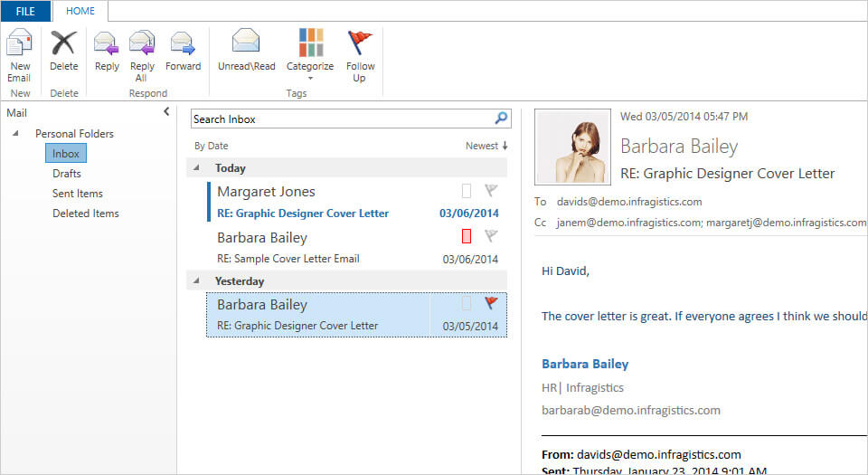Image resolution: width=868 pixels, height=475 pixels.
Task: Collapse the Mail navigation pane
Action: click(166, 111)
